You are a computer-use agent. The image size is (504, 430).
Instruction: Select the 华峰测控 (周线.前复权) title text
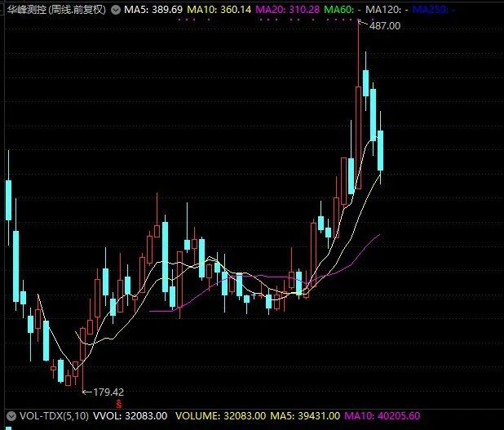(x=56, y=10)
